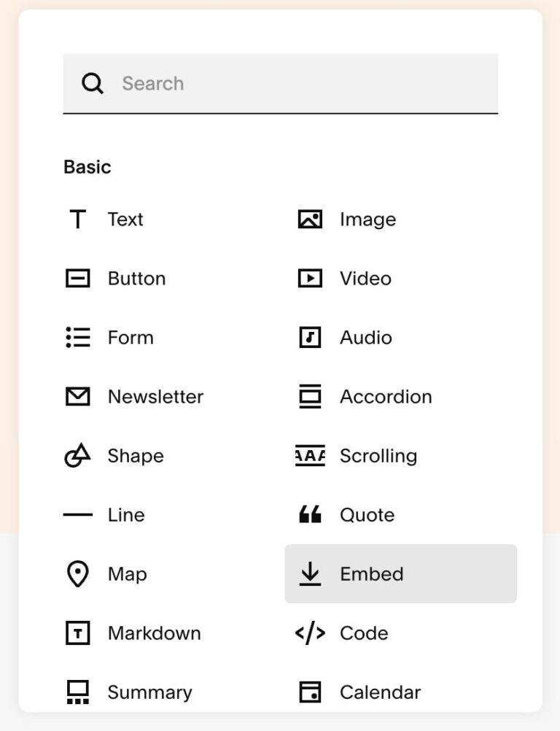Select the Accordion block icon
The width and height of the screenshot is (560, 731).
point(310,396)
